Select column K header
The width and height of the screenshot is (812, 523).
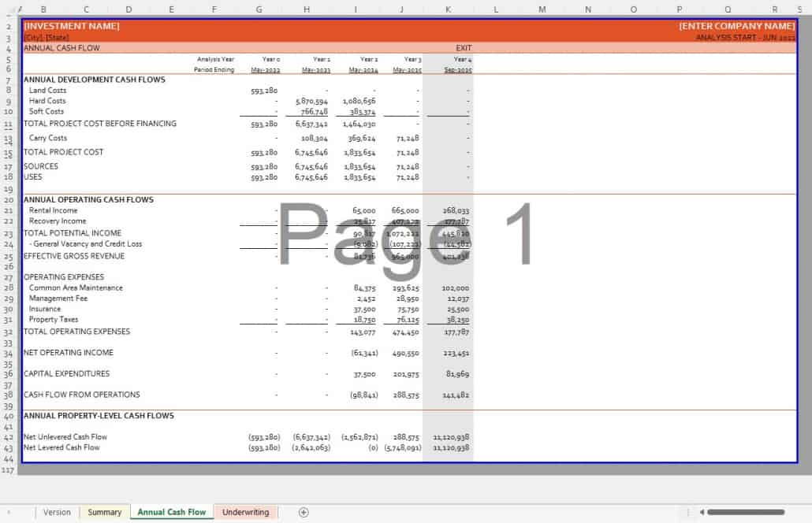point(448,9)
